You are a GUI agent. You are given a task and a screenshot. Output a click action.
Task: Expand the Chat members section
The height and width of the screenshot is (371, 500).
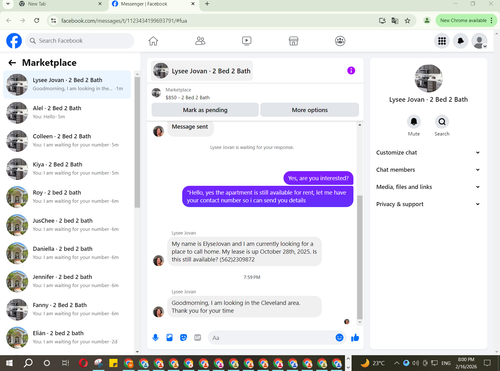428,170
